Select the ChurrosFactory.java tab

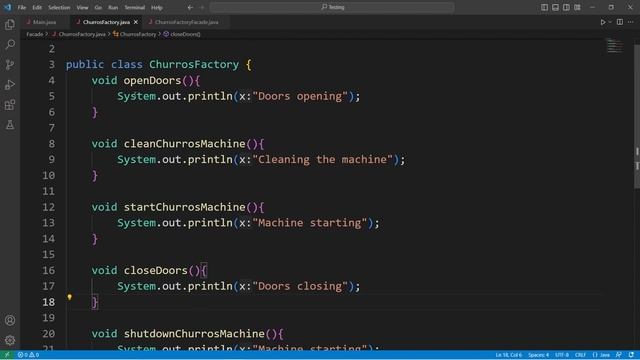[106, 22]
